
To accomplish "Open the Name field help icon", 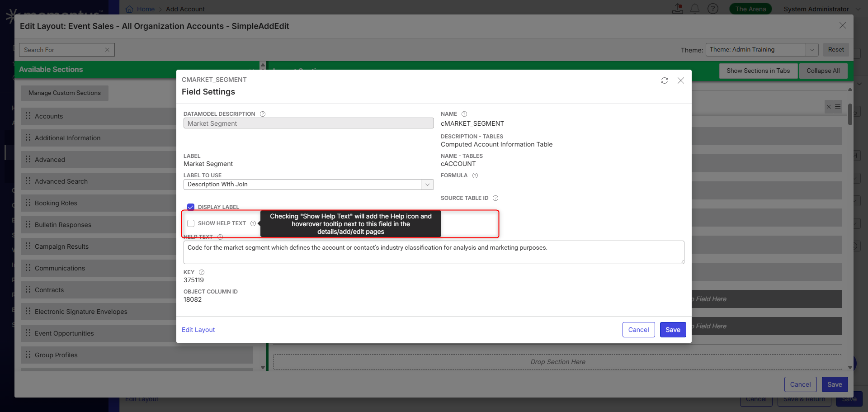I will (464, 114).
